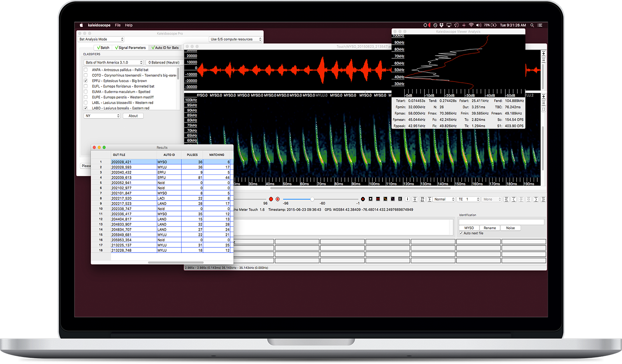The height and width of the screenshot is (364, 622).
Task: Toggle the ANPA Pallid bat checkbox
Action: 86,70
